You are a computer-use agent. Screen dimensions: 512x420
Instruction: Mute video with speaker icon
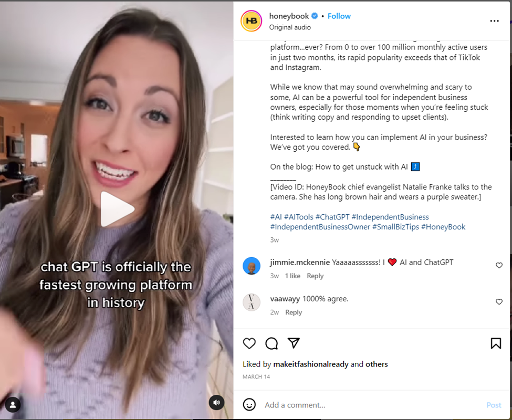(216, 402)
